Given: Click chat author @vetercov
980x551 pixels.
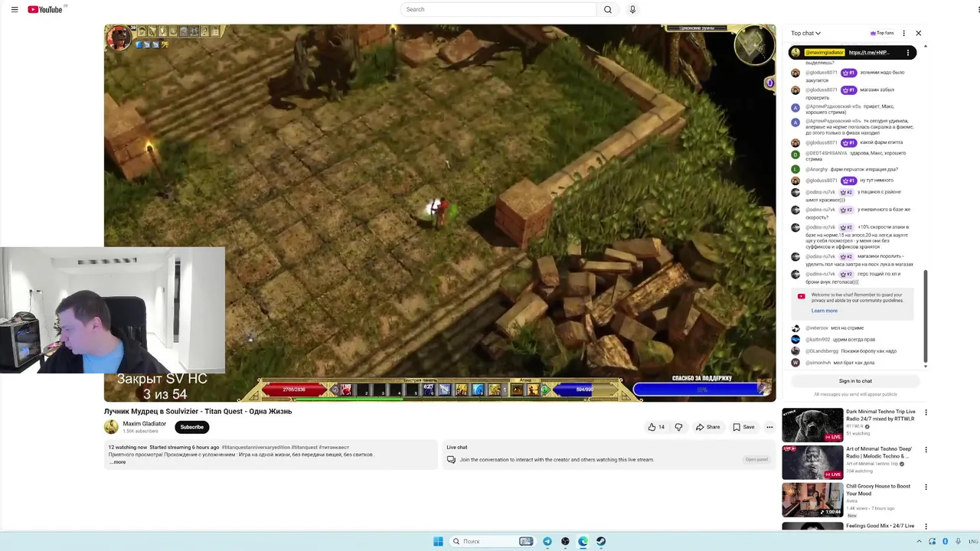Looking at the screenshot, I should point(817,328).
